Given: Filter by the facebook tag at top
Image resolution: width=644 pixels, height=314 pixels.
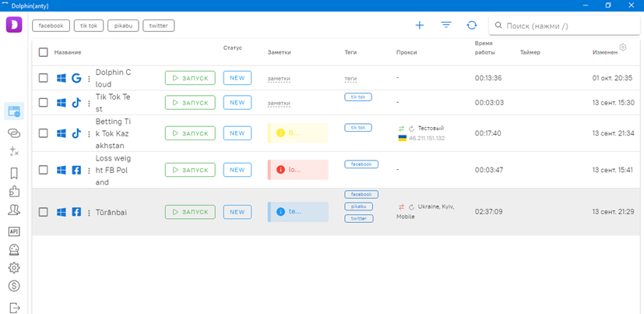Looking at the screenshot, I should coord(51,26).
